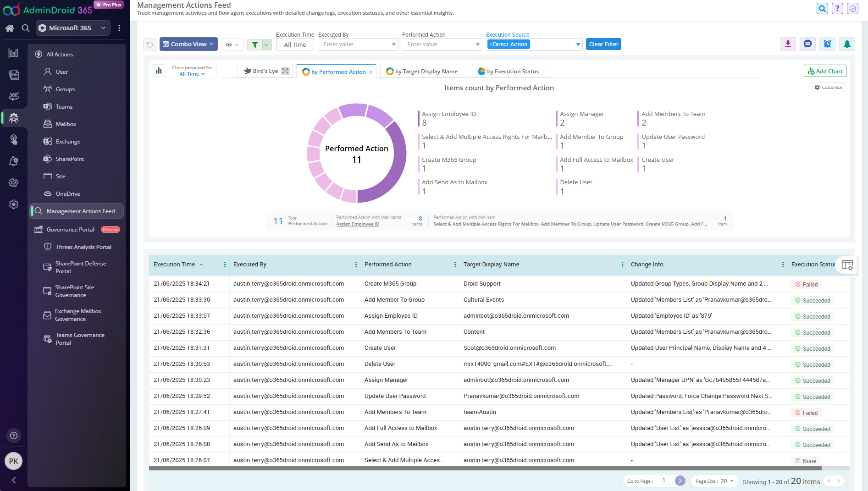The width and height of the screenshot is (868, 491).
Task: Click the Go to Page input field
Action: click(x=663, y=481)
